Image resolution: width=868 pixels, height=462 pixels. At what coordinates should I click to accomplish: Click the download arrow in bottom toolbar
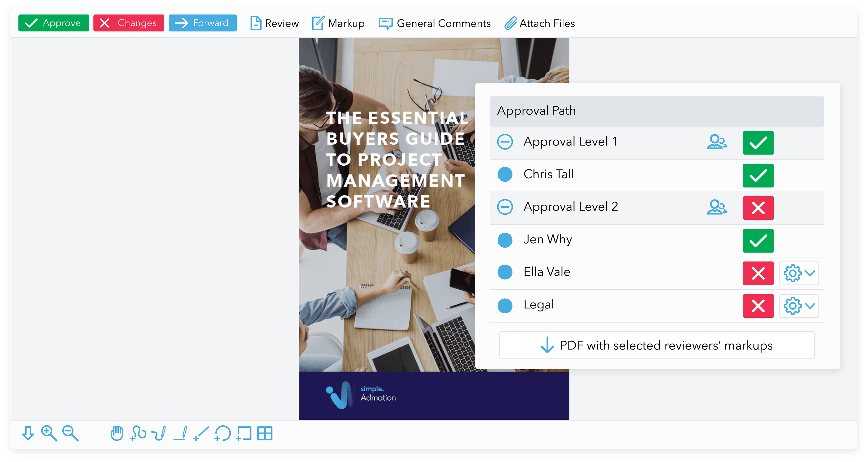(x=28, y=433)
